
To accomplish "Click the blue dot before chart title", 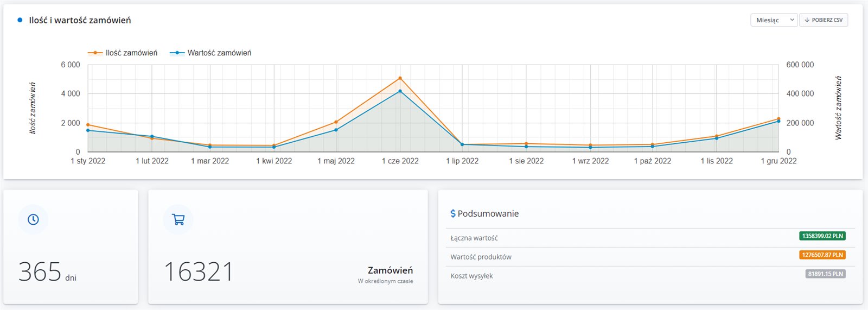I will (x=20, y=20).
